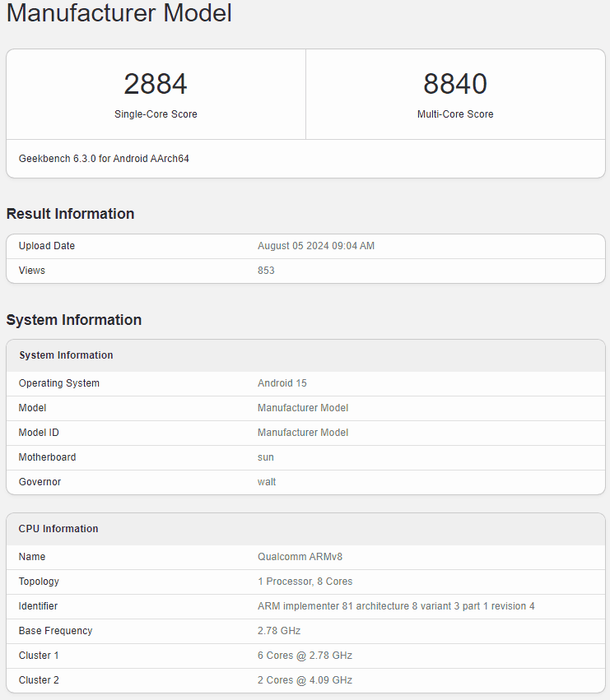Select the single-core score 2884

(x=156, y=84)
